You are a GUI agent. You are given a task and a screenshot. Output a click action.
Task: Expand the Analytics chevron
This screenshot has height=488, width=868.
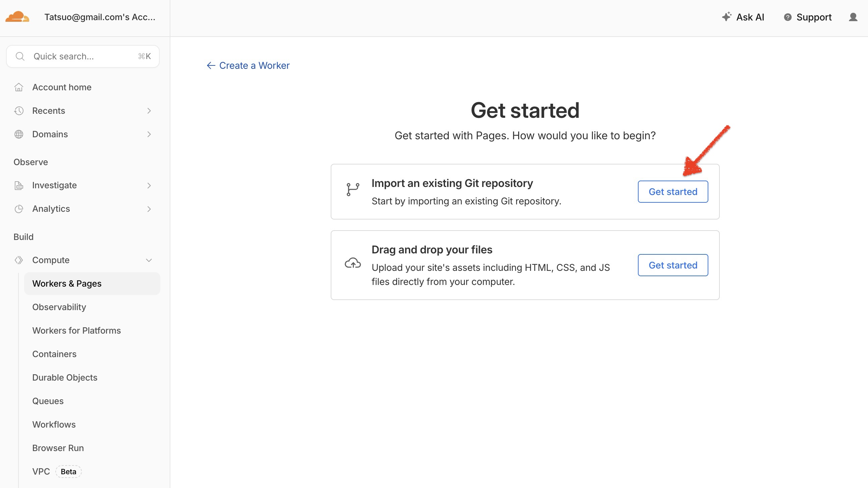[149, 209]
